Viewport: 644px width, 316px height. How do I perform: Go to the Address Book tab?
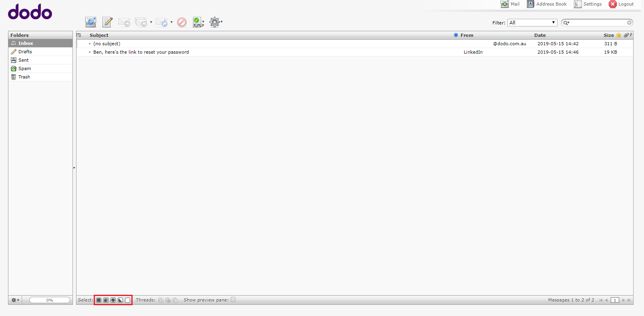click(x=547, y=4)
